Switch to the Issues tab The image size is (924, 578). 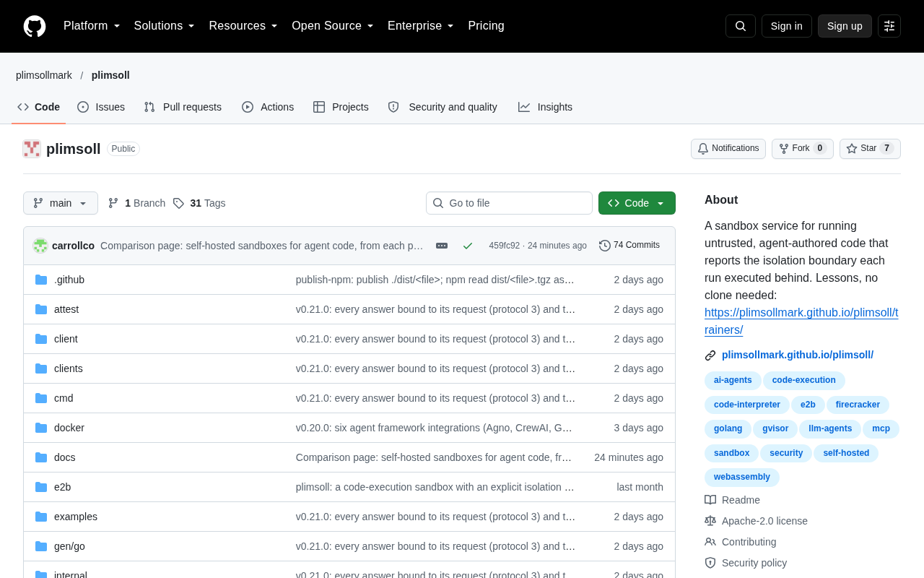101,107
